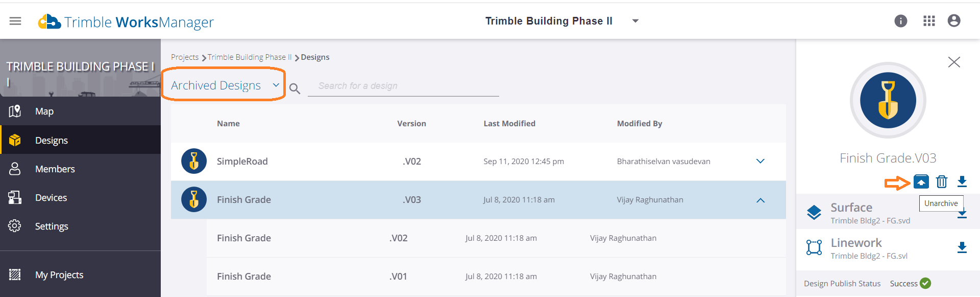Click the search magnifier icon

[x=295, y=88]
